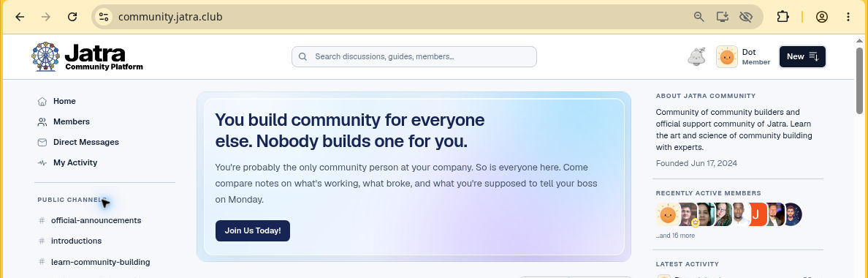Click Founded Jun 17, 2024 text
Viewport: 868px width, 278px height.
(696, 163)
